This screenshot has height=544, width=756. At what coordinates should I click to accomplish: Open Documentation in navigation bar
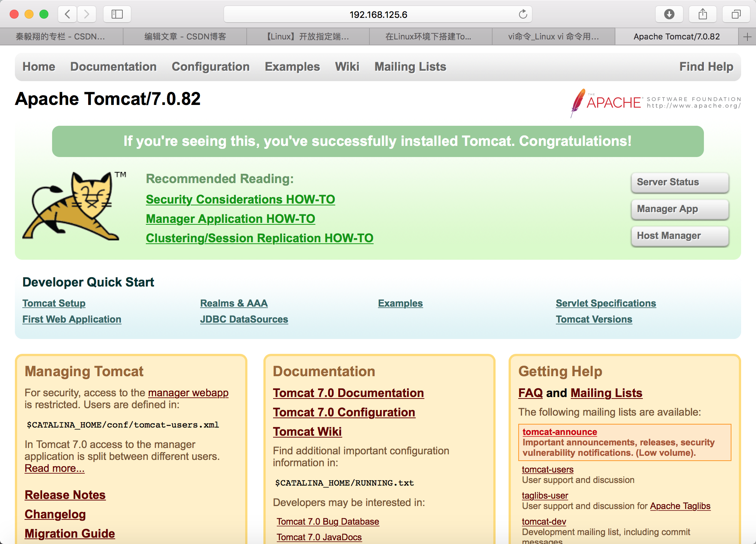tap(113, 67)
